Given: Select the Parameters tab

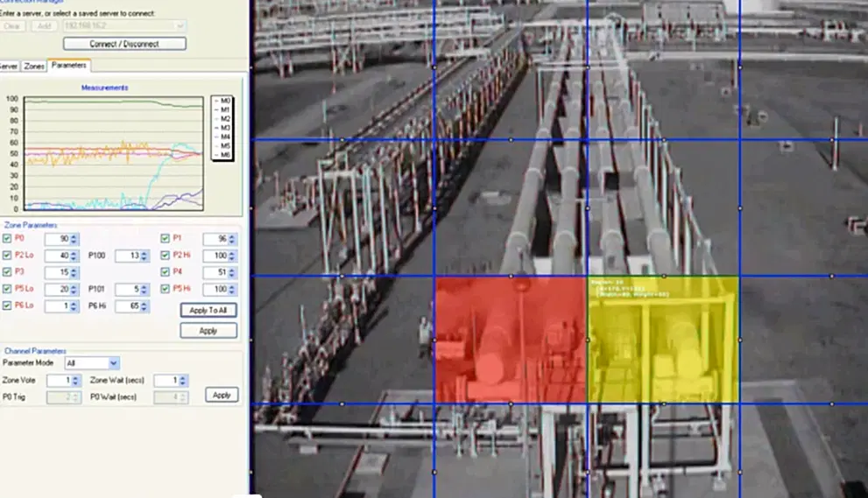Looking at the screenshot, I should pos(68,66).
